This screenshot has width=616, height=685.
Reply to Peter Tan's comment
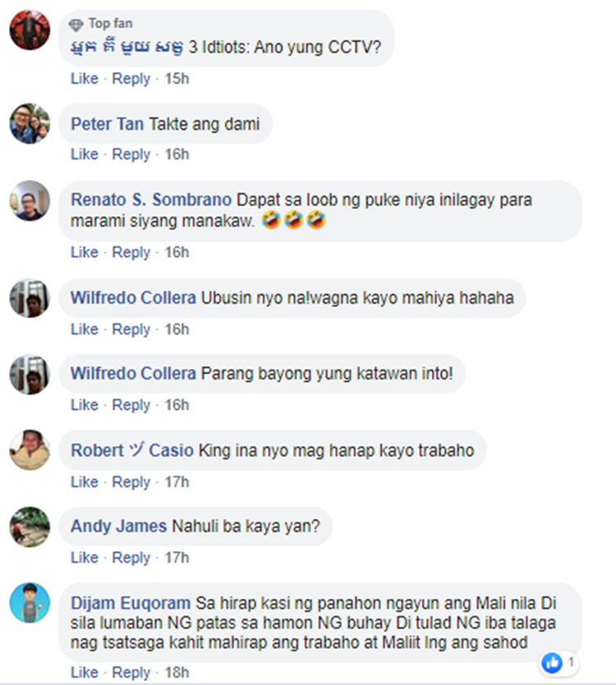coord(131,154)
